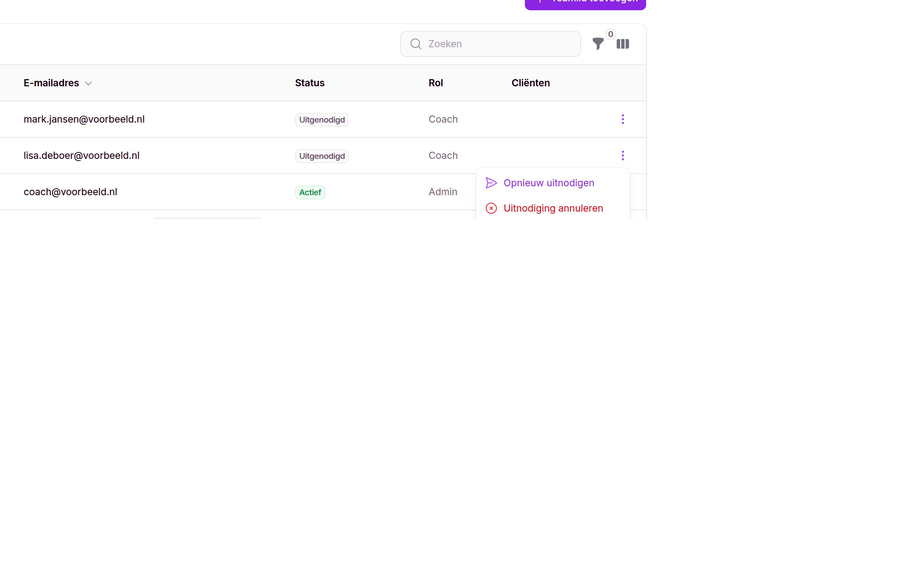Open actions menu for lisa.deboer row
911x588 pixels.
(623, 155)
